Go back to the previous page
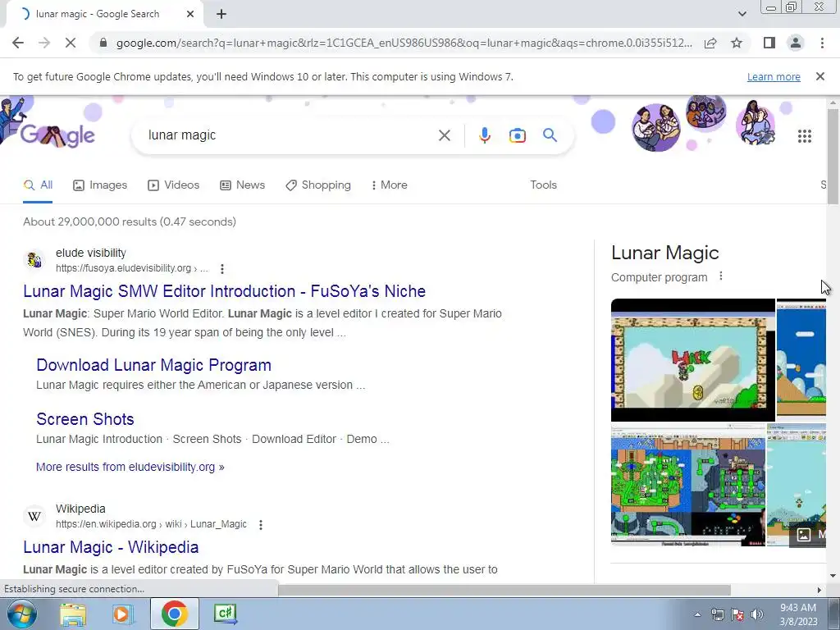Image resolution: width=840 pixels, height=630 pixels. [x=18, y=43]
